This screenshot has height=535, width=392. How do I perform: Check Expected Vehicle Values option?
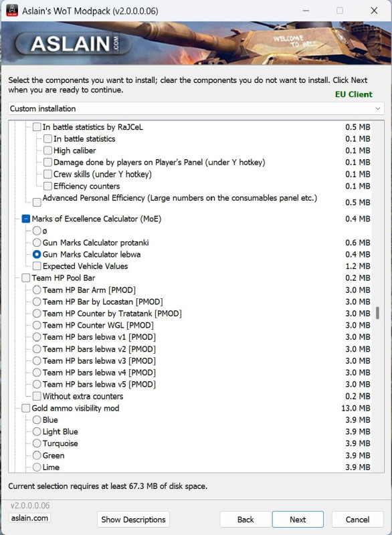point(37,266)
